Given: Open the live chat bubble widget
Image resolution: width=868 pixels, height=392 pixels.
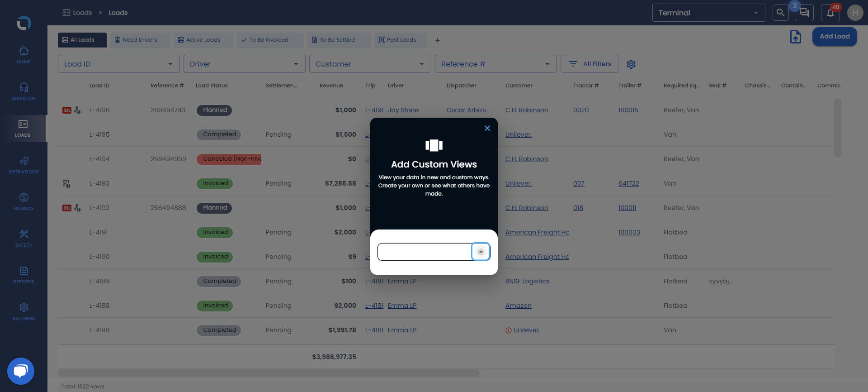Looking at the screenshot, I should point(21,371).
